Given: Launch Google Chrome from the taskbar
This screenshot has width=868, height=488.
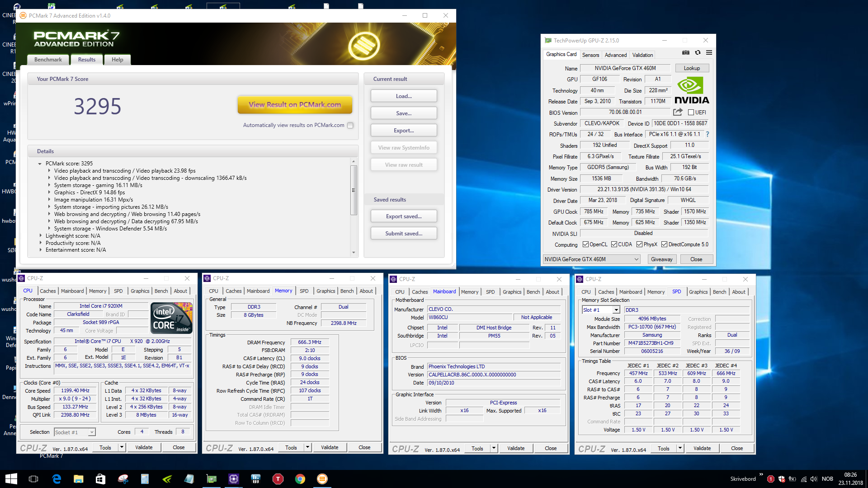Looking at the screenshot, I should (x=300, y=479).
